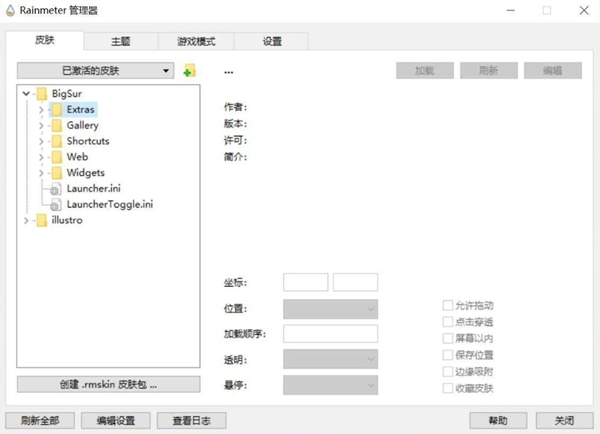Check the 屏幕以内 option
This screenshot has width=600, height=434.
point(448,338)
